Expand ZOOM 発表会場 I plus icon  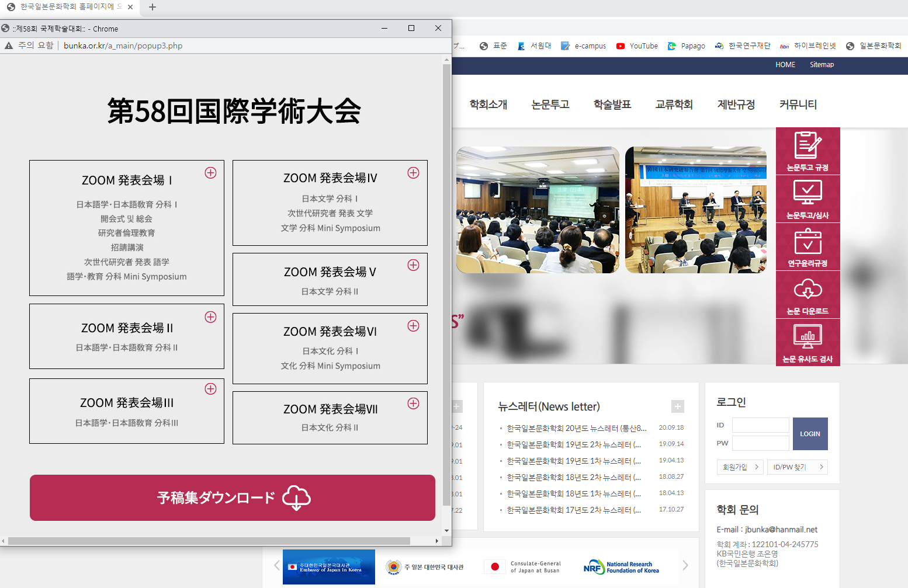click(210, 173)
